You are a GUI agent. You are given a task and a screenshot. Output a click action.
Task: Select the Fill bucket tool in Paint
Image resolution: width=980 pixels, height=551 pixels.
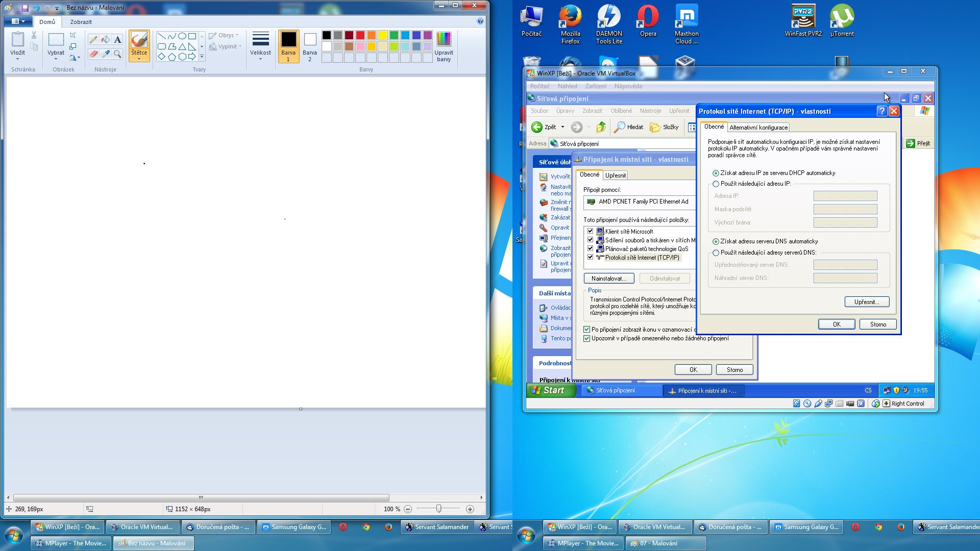tap(105, 40)
